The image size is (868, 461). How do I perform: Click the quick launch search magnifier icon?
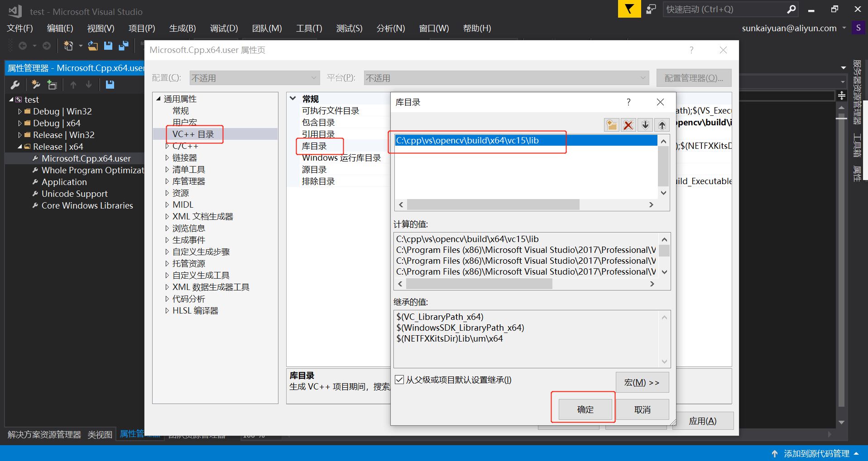point(791,9)
